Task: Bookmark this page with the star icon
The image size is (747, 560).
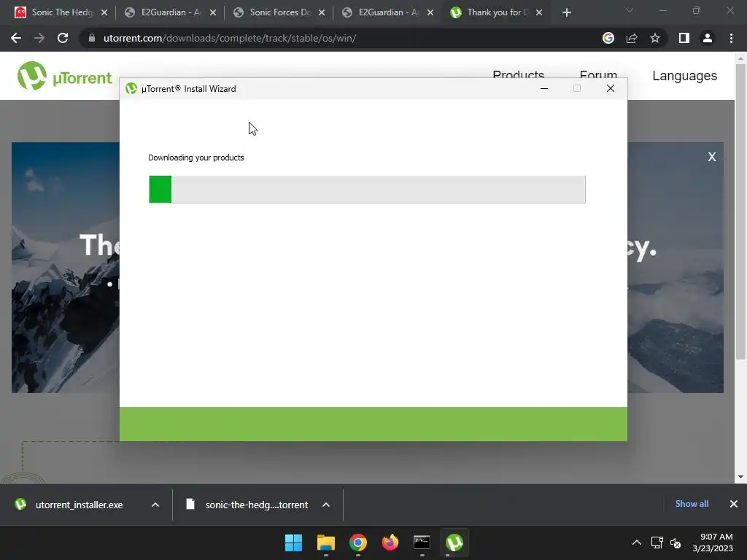Action: 655,38
